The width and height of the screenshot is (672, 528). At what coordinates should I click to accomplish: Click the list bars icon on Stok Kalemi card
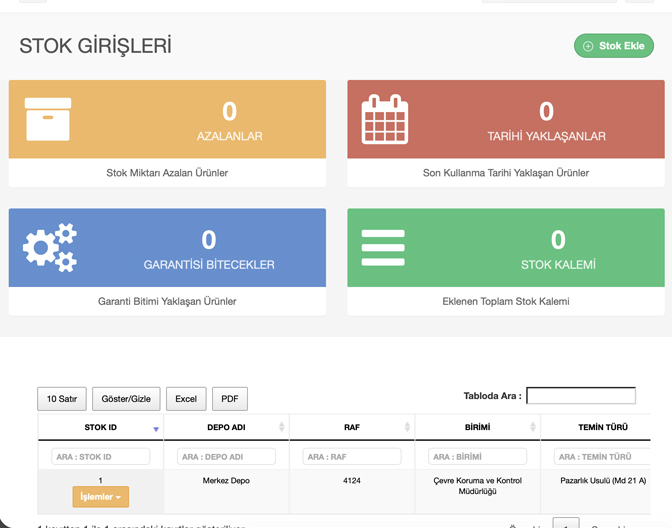click(x=383, y=247)
